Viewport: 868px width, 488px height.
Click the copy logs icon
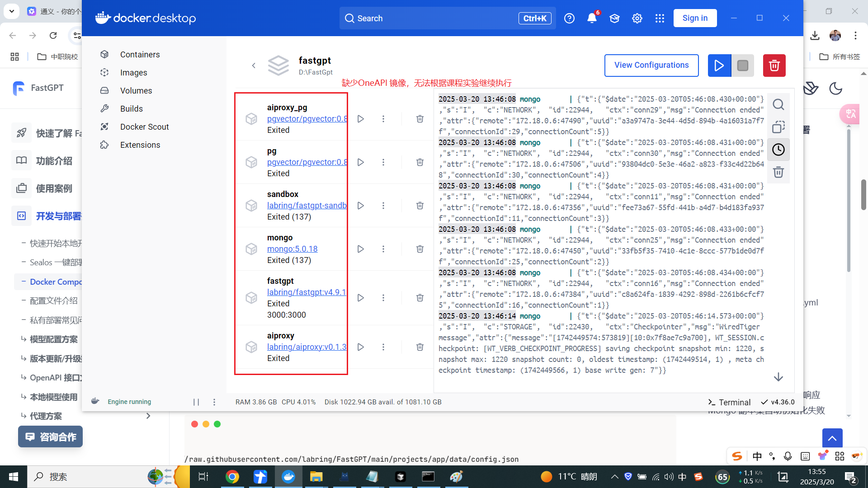pos(778,127)
